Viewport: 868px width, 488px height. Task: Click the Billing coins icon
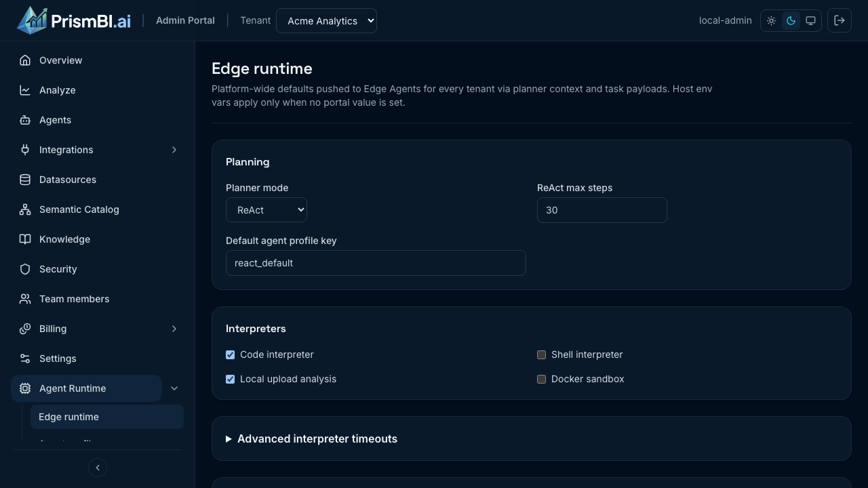(25, 329)
